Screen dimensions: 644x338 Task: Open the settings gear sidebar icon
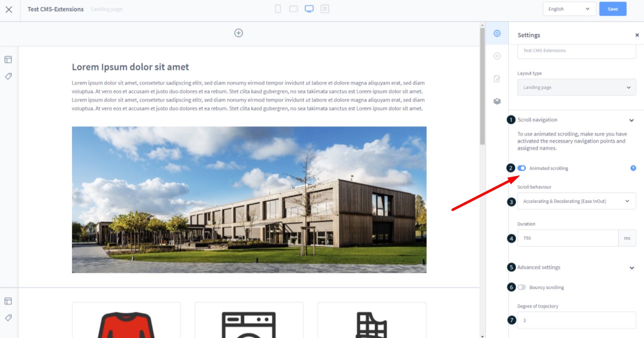497,33
